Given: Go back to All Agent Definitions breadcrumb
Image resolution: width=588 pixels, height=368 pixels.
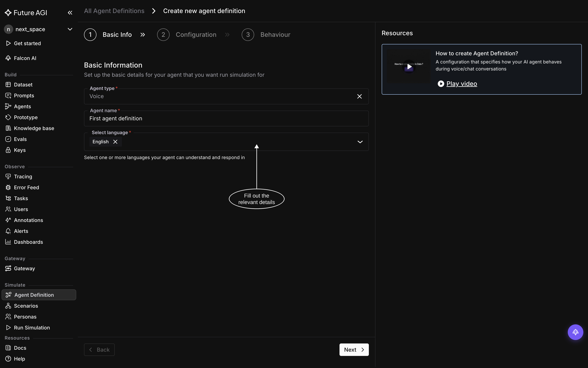Looking at the screenshot, I should pyautogui.click(x=114, y=11).
